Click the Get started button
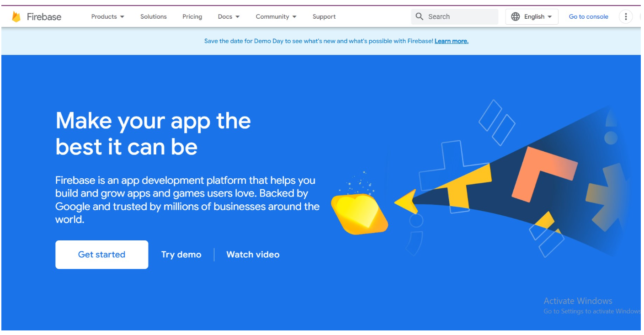The height and width of the screenshot is (335, 644). [x=101, y=255]
